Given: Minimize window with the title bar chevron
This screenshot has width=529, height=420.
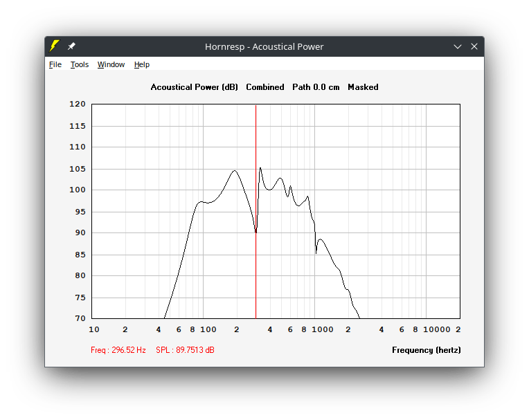Looking at the screenshot, I should click(458, 46).
